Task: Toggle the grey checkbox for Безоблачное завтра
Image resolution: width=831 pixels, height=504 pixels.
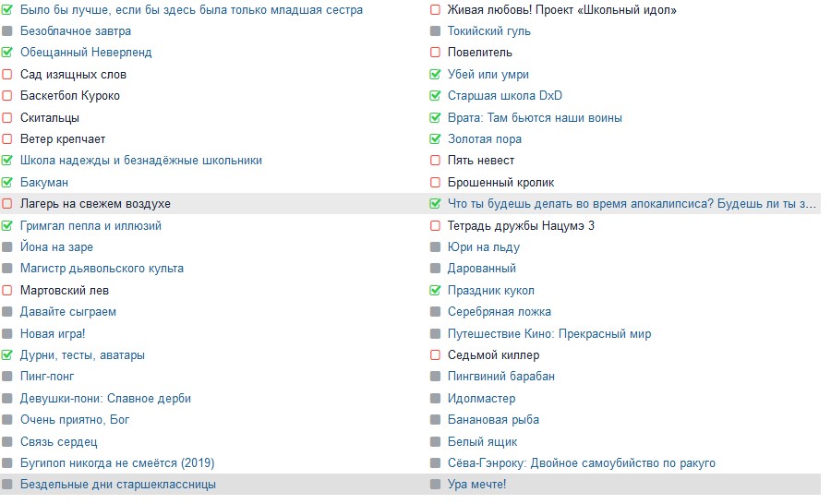Action: click(x=7, y=31)
